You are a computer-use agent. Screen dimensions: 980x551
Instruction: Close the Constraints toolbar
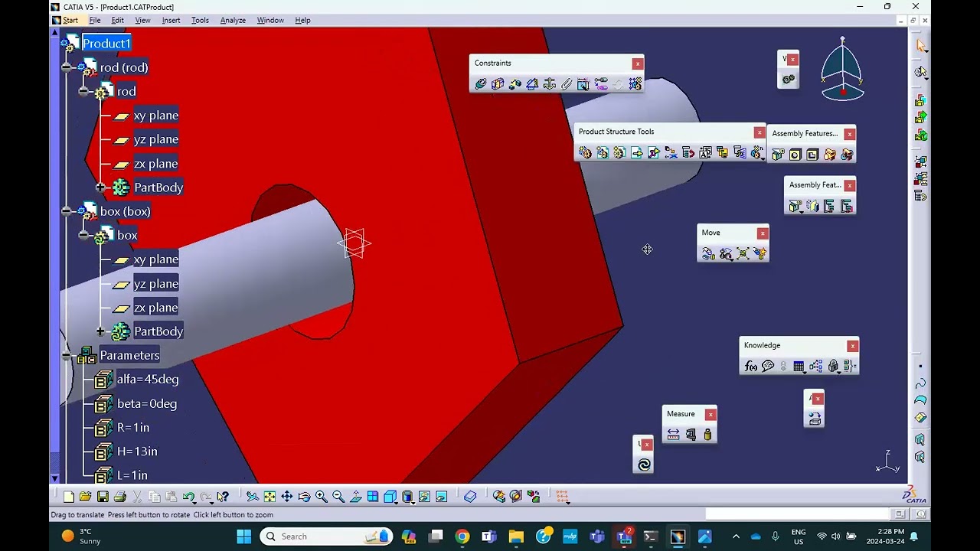click(x=637, y=64)
